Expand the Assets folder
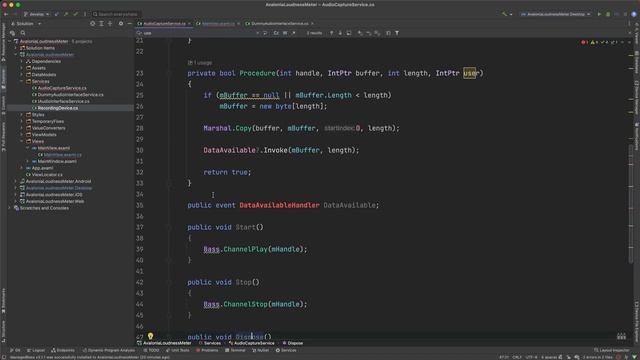This screenshot has height=360, width=640. pos(22,68)
